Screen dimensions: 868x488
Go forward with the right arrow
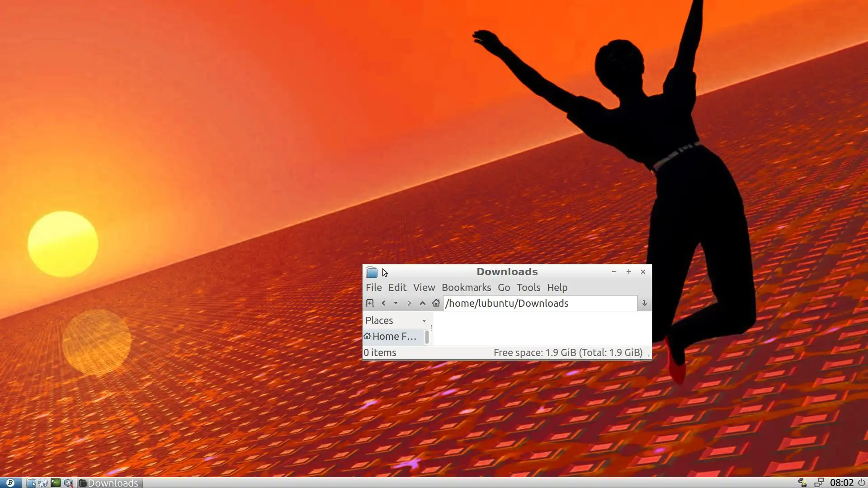point(409,303)
